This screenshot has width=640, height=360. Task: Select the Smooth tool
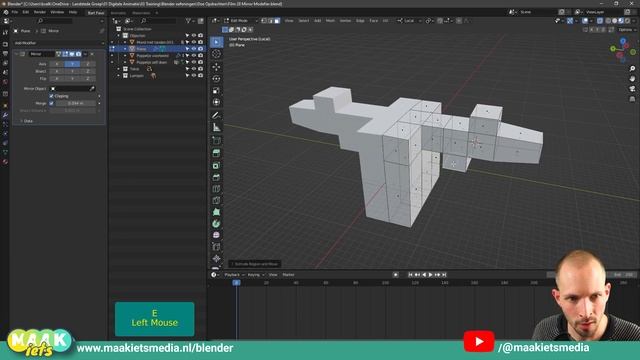pyautogui.click(x=216, y=235)
